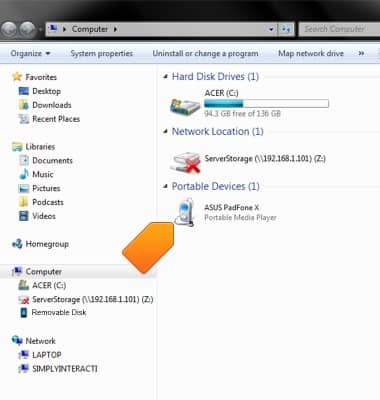Image resolution: width=380 pixels, height=400 pixels.
Task: Open Recent Places in Favorites
Action: point(56,119)
